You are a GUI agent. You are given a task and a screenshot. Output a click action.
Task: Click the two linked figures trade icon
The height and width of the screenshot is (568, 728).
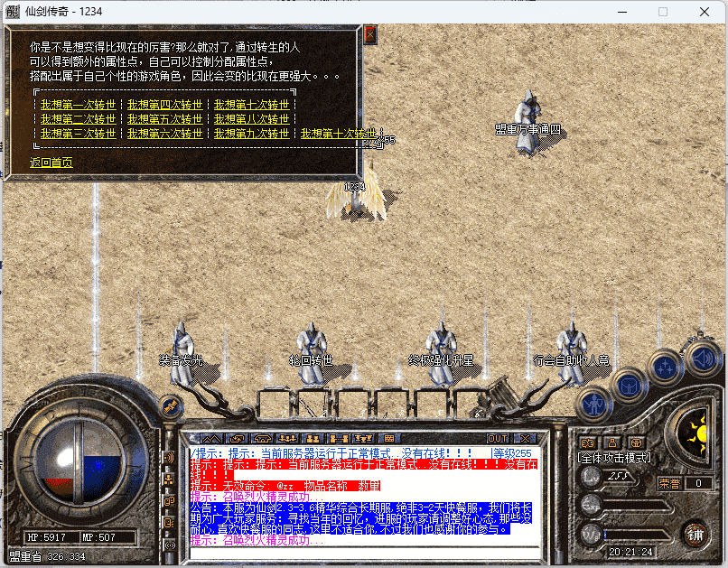pyautogui.click(x=339, y=439)
